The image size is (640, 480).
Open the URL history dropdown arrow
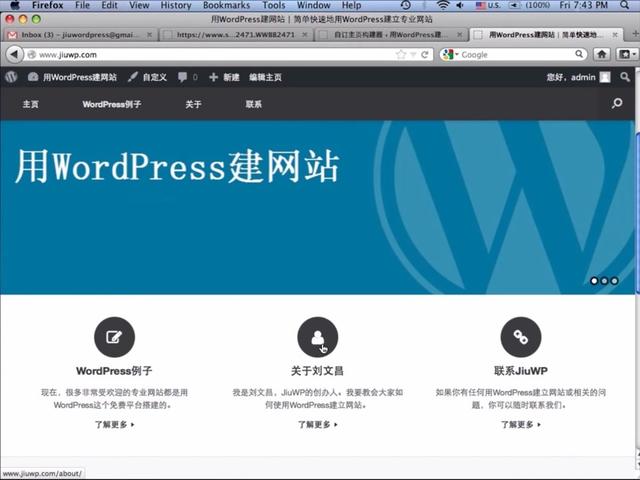pyautogui.click(x=413, y=55)
